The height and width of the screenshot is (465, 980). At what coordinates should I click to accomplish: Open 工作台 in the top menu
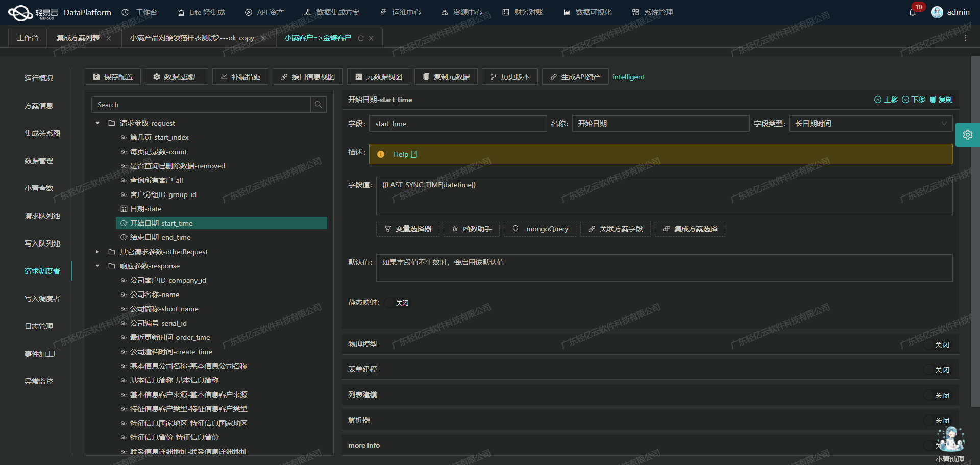[x=140, y=12]
